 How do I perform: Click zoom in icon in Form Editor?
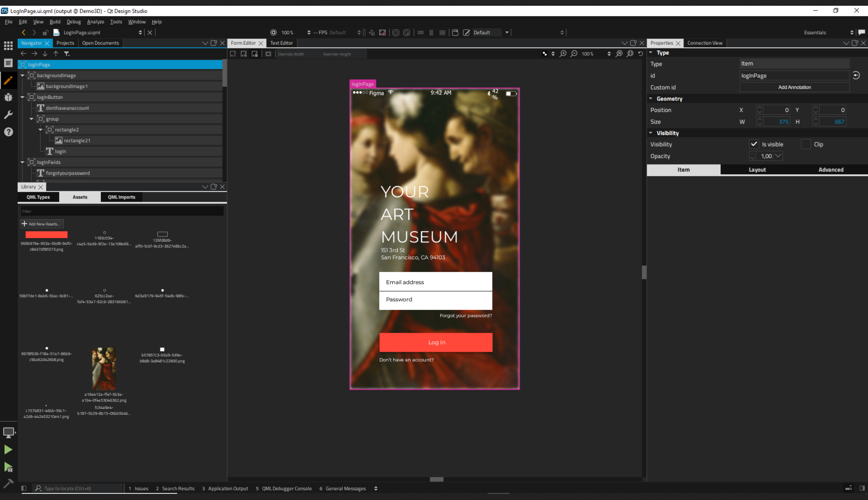pyautogui.click(x=563, y=54)
